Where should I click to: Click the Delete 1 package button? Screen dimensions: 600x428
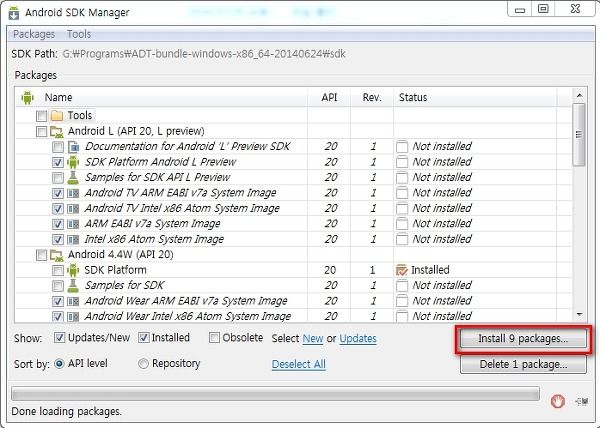[523, 365]
